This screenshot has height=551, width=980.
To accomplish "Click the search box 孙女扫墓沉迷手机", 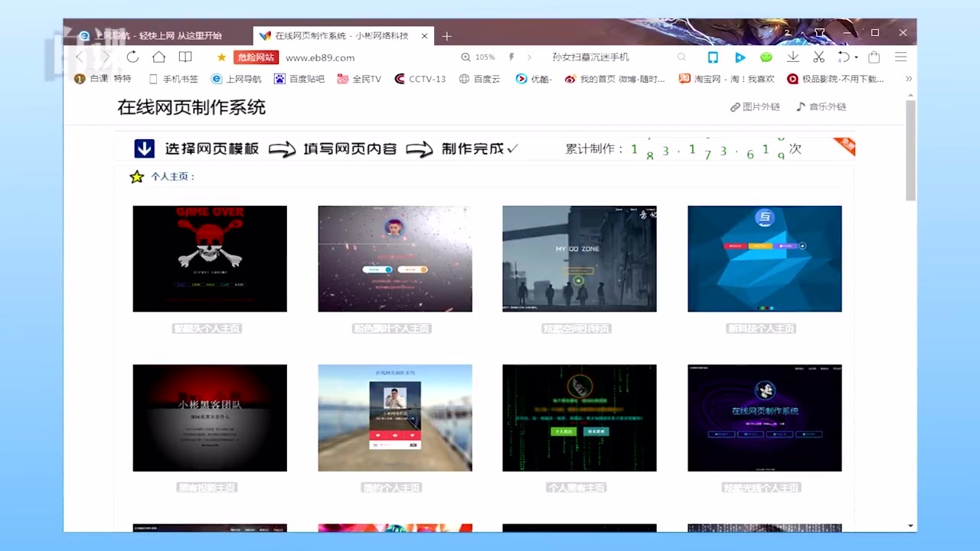I will coord(590,57).
